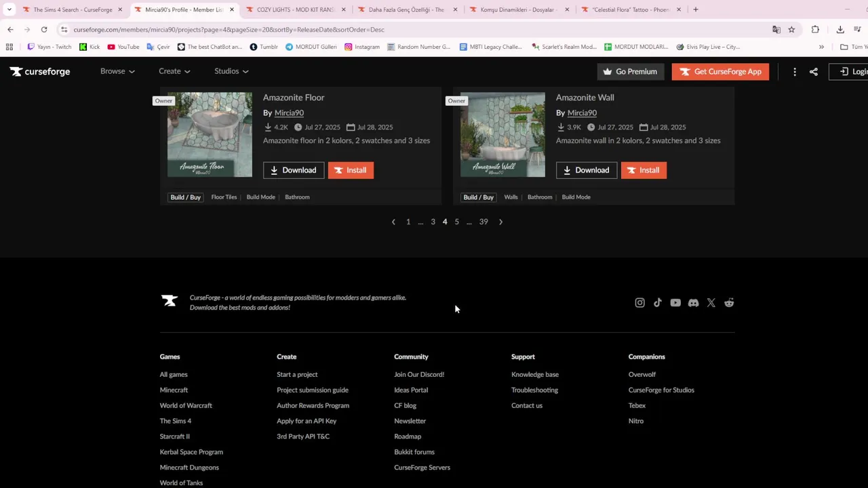
Task: Switch to COZY LIGHTS MOD KIT tab
Action: pyautogui.click(x=296, y=9)
